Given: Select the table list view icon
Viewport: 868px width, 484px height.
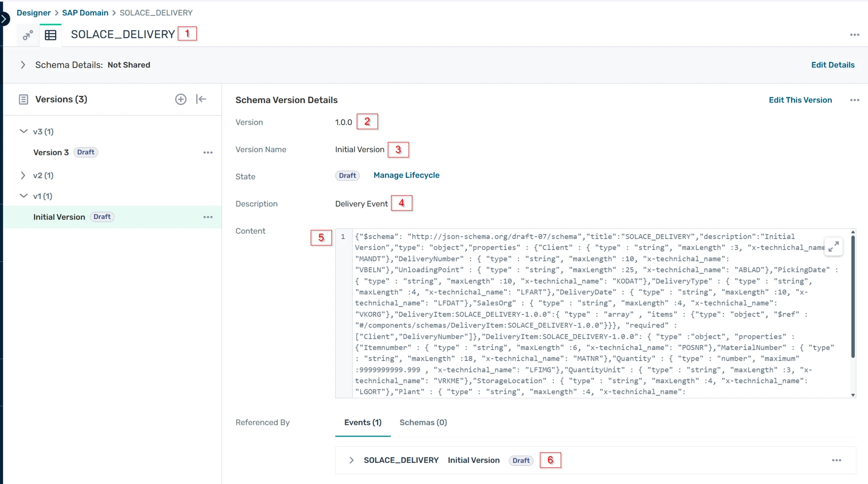Looking at the screenshot, I should tap(51, 35).
